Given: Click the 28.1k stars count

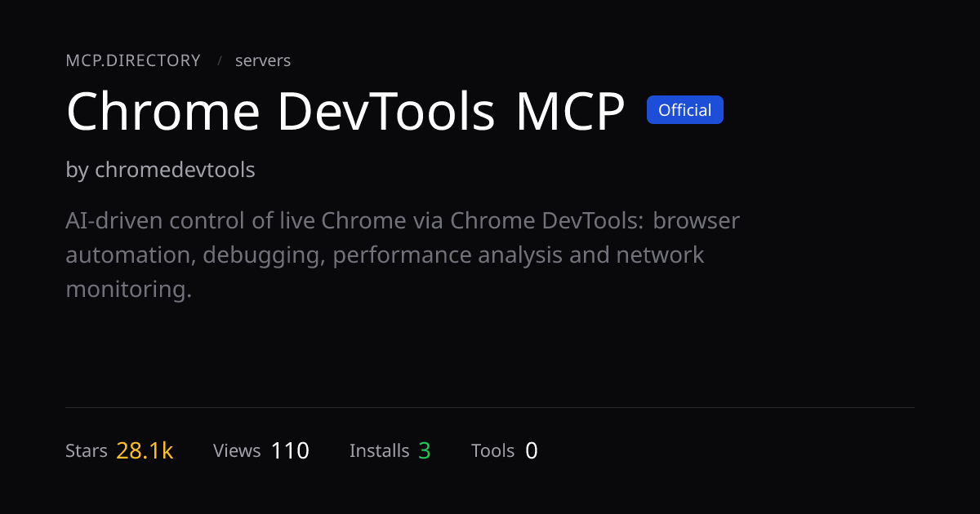Looking at the screenshot, I should click(x=145, y=450).
